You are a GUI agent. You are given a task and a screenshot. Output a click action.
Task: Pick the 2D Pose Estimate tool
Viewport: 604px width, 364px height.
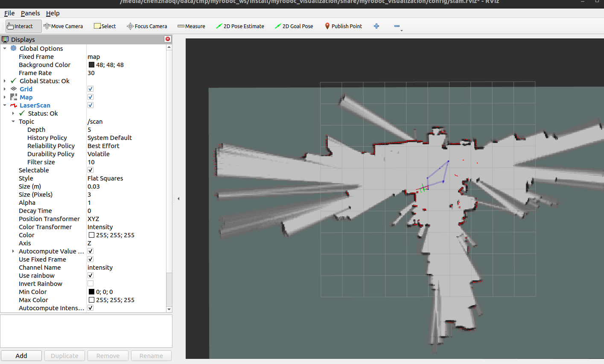240,26
